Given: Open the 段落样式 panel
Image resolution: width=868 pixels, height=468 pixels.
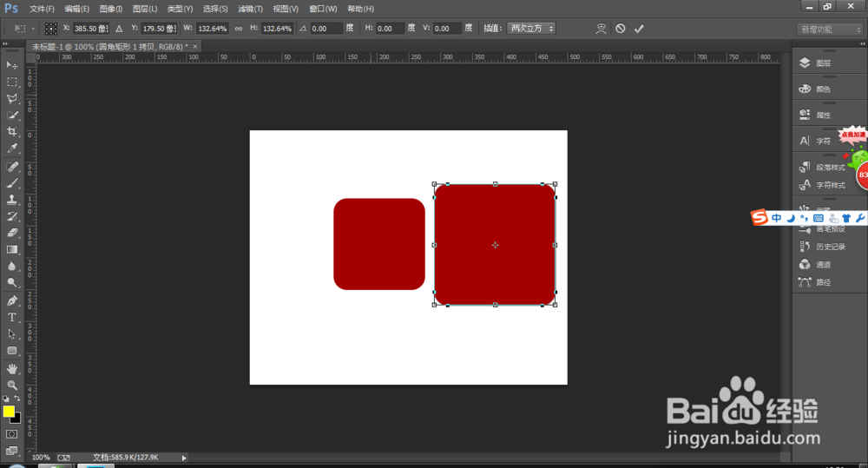Looking at the screenshot, I should (x=823, y=168).
